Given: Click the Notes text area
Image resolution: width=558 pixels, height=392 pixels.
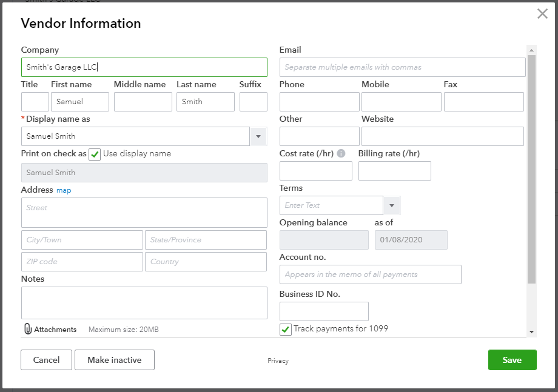Looking at the screenshot, I should click(144, 303).
